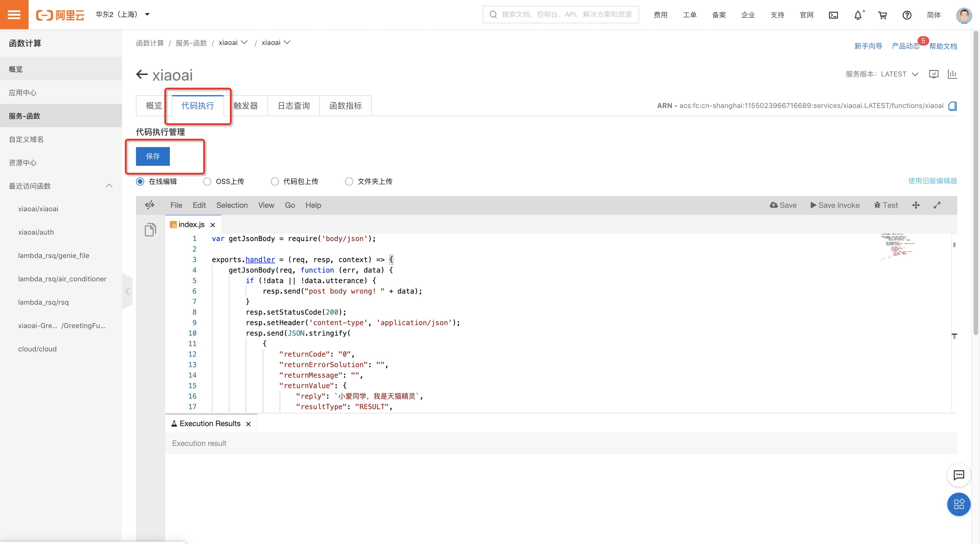Expand editor to fullscreen with arrows icon
Viewport: 980px width, 544px height.
click(937, 205)
